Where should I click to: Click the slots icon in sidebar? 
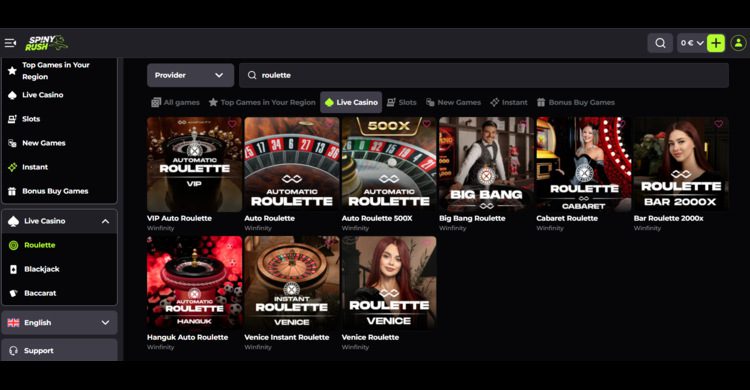click(x=12, y=119)
